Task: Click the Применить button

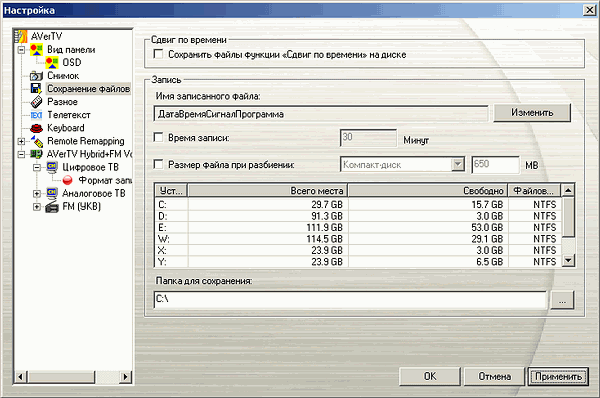Action: point(558,377)
